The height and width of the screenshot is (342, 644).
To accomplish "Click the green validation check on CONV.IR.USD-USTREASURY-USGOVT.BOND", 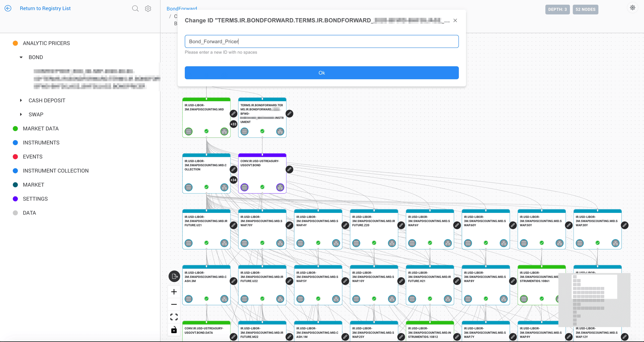I will click(x=262, y=187).
